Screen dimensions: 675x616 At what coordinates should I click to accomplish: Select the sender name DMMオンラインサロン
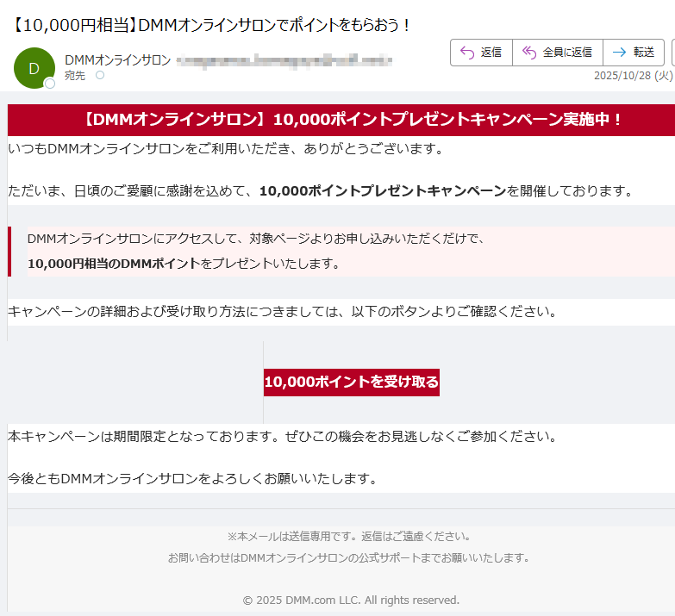click(117, 60)
